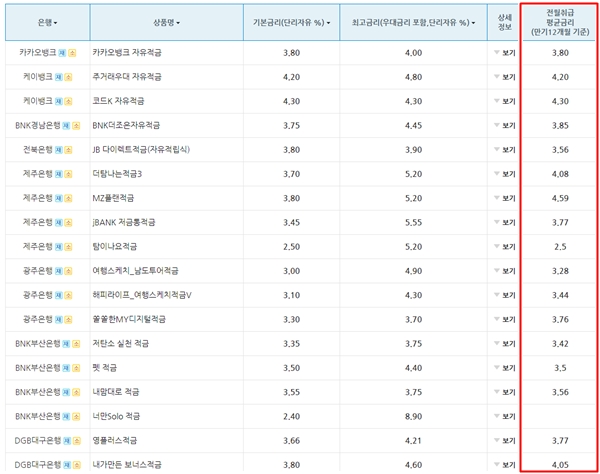Click yellow 소 badge in 코드K 자유적금 row
Screen dimensions: 600x474
point(68,101)
